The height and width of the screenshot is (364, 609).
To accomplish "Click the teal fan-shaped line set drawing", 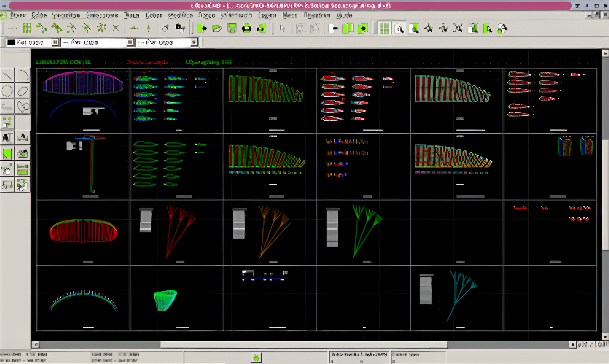I will (461, 296).
